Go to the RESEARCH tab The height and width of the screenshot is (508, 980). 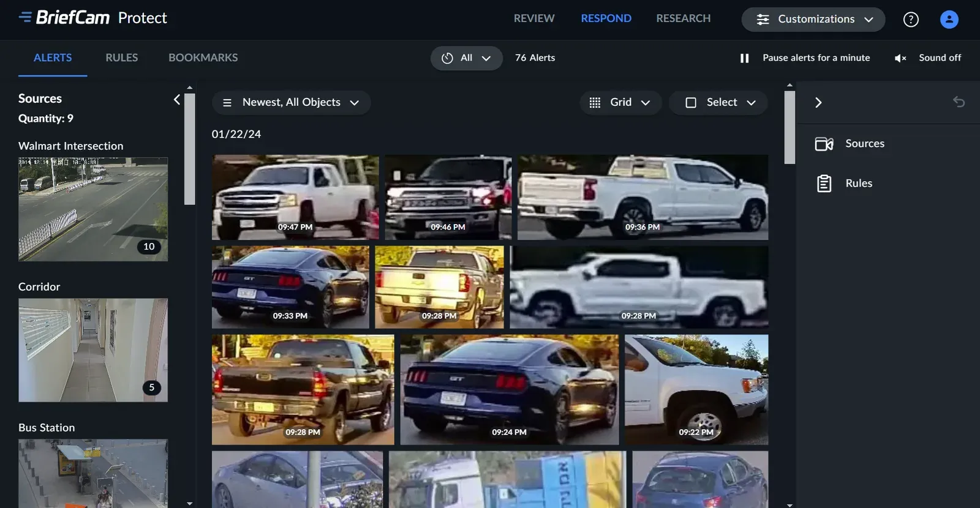pyautogui.click(x=684, y=18)
